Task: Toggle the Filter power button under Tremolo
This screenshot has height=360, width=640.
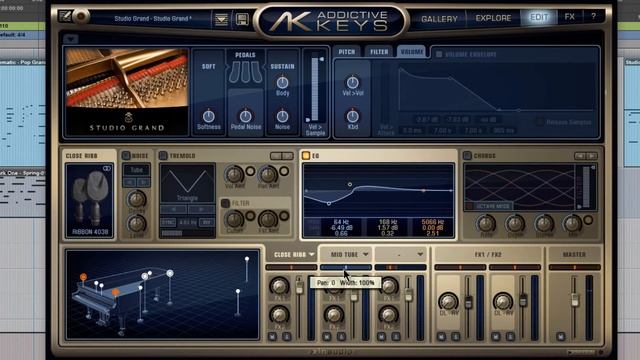Action: pyautogui.click(x=225, y=203)
